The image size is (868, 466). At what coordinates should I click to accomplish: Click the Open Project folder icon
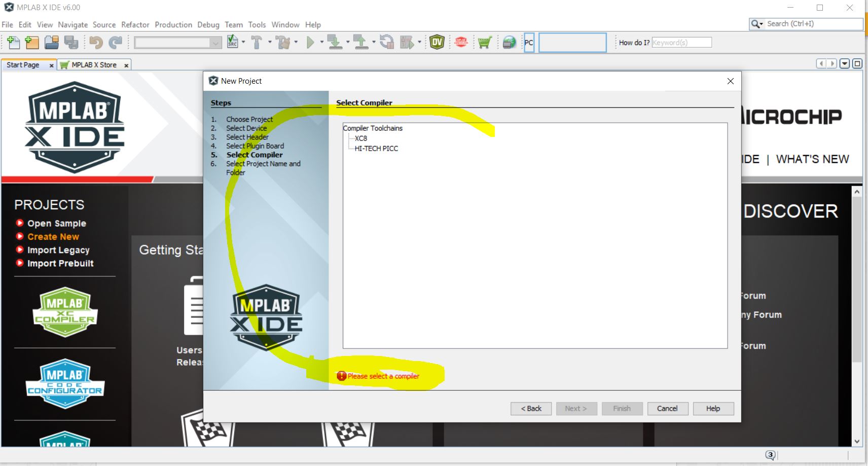tap(51, 43)
